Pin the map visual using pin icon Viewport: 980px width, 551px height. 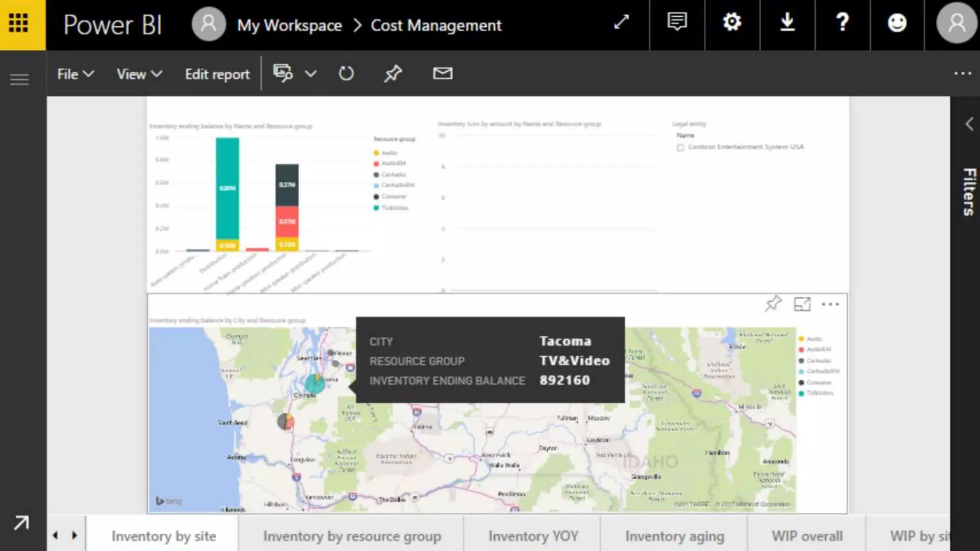[773, 304]
